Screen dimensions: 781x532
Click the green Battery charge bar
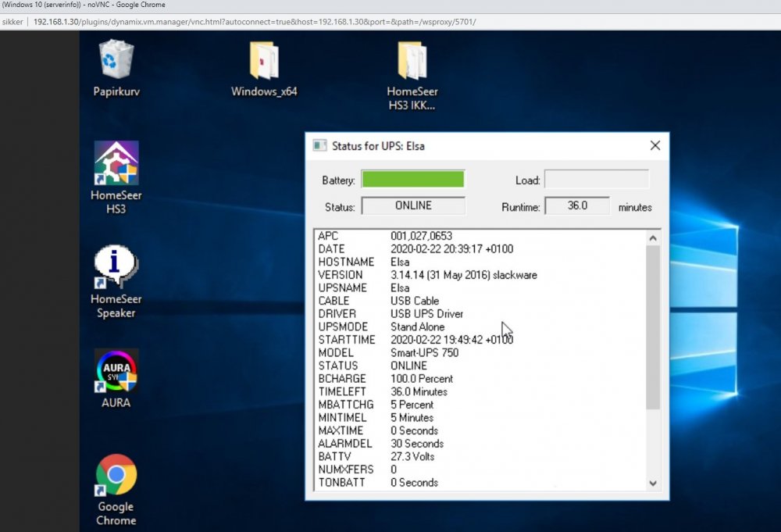[x=413, y=180]
